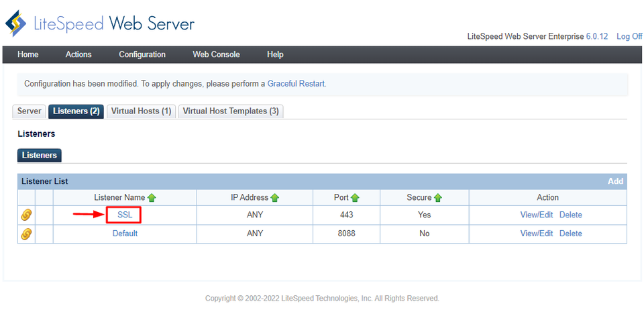This screenshot has width=644, height=314.
Task: Sort by Listener Name green arrow
Action: click(x=152, y=198)
